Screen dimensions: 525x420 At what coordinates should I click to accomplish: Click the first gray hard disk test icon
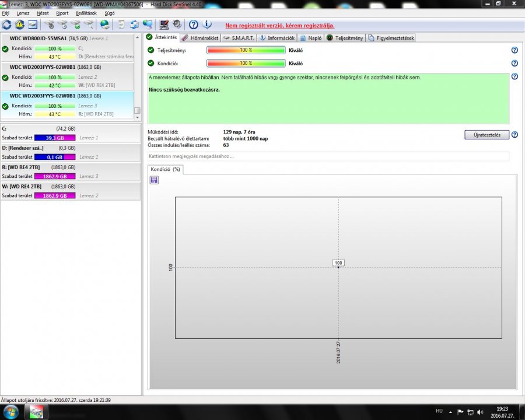click(x=50, y=24)
